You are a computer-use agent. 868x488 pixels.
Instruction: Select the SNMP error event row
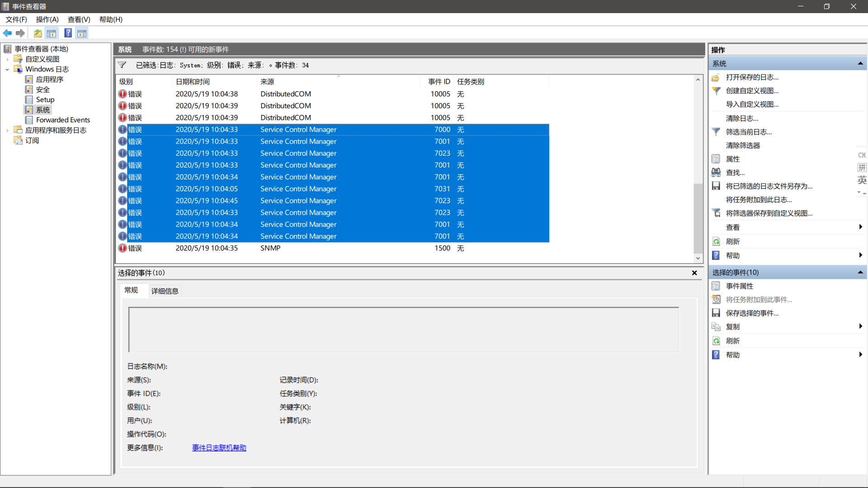pyautogui.click(x=270, y=248)
